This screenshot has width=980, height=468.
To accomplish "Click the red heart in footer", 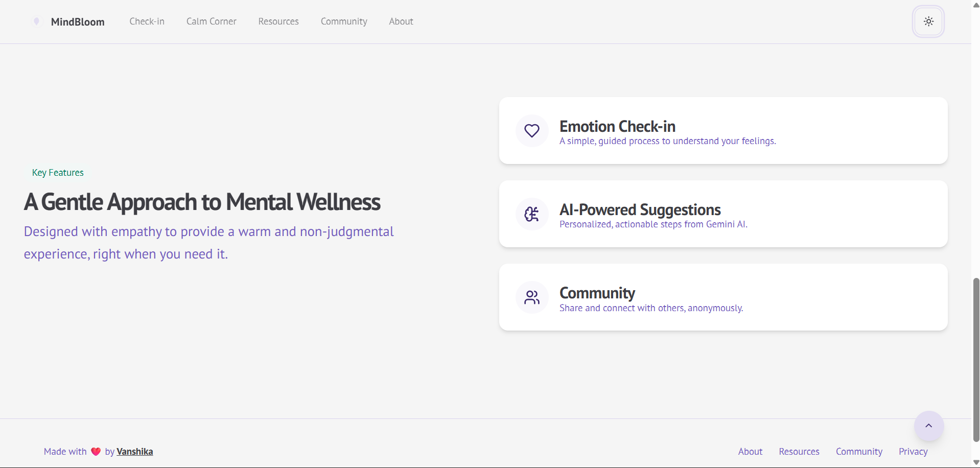I will point(96,452).
